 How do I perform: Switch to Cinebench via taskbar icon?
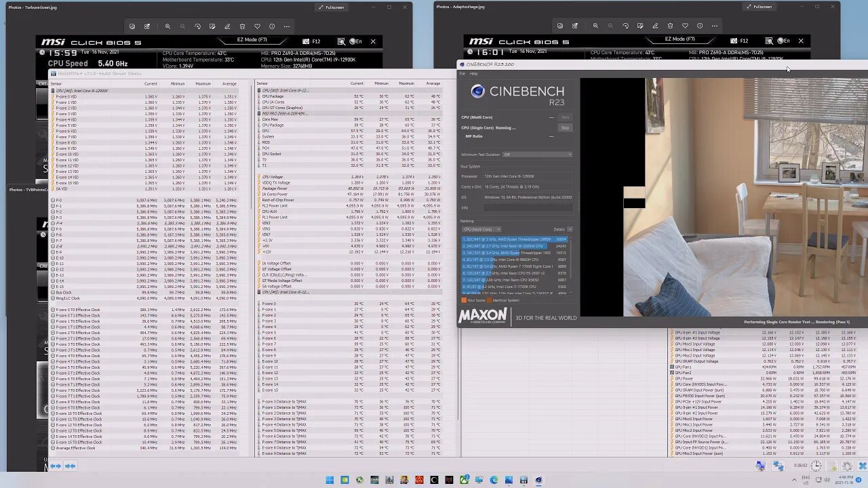pos(538,480)
